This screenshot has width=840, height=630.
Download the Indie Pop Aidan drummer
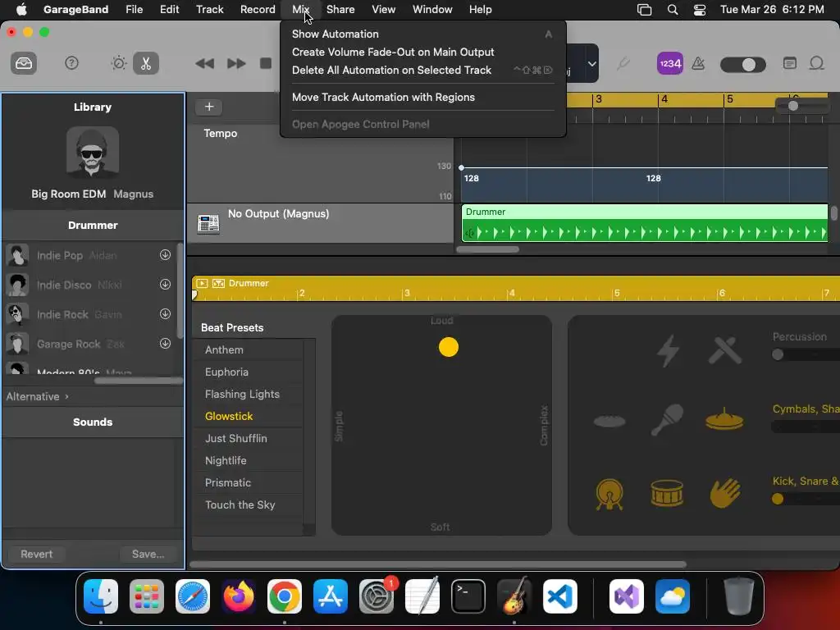pyautogui.click(x=165, y=255)
